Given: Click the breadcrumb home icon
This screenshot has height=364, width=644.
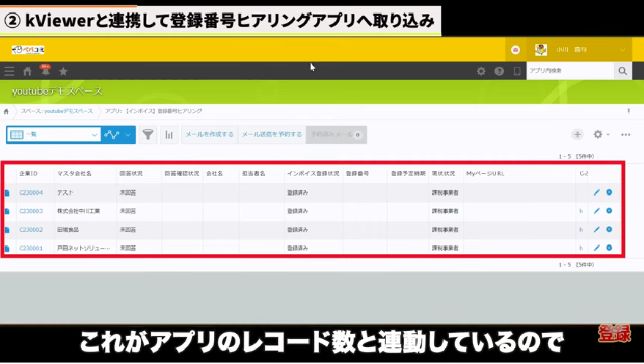Looking at the screenshot, I should 6,112.
